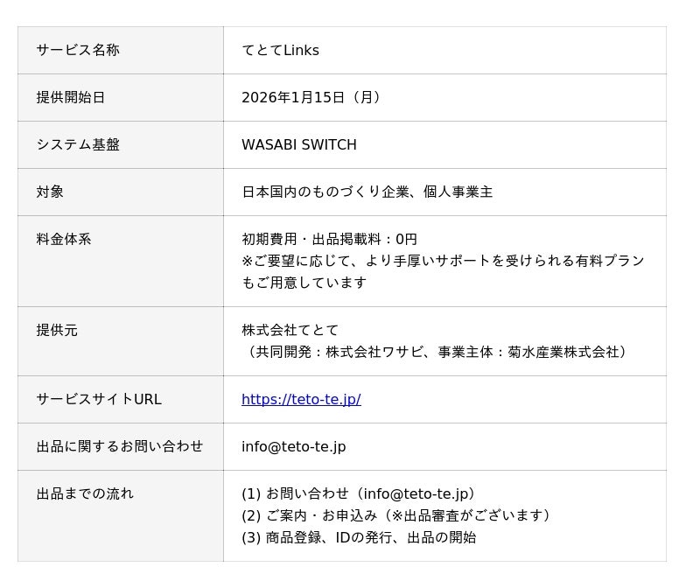Select the てとてLinks service name text
Screen dimensions: 700x588
click(x=280, y=51)
